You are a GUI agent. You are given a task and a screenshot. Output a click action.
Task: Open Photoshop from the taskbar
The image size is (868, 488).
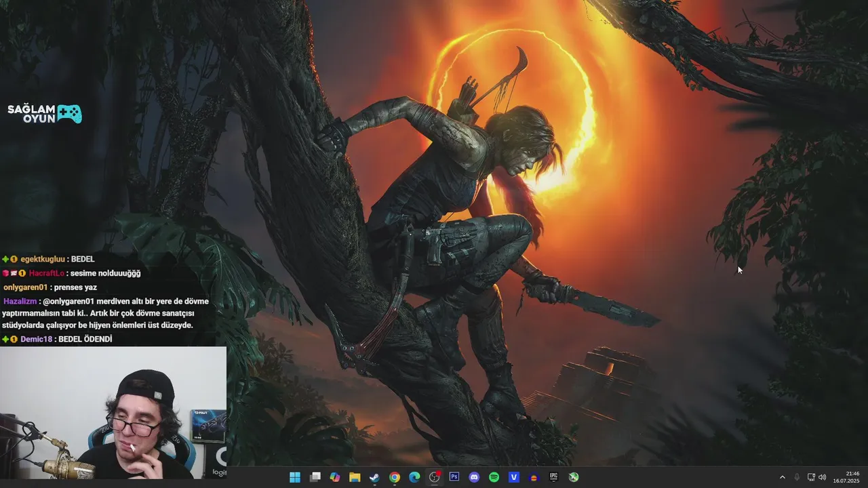pos(454,477)
